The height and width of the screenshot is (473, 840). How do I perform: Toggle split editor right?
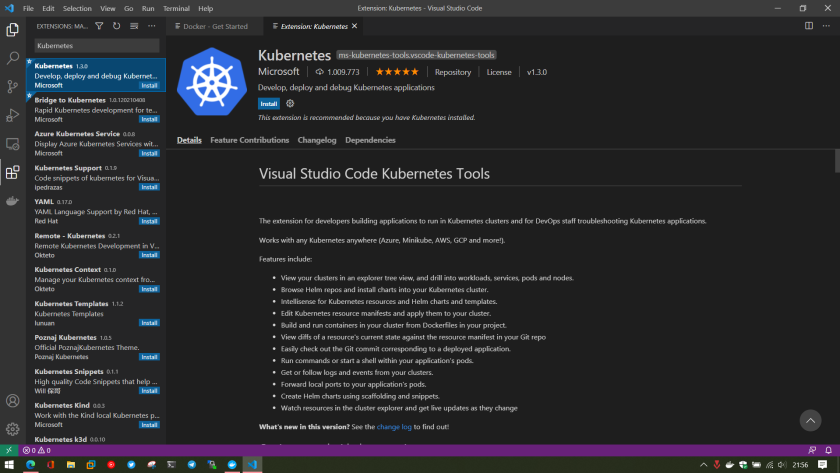pyautogui.click(x=809, y=26)
